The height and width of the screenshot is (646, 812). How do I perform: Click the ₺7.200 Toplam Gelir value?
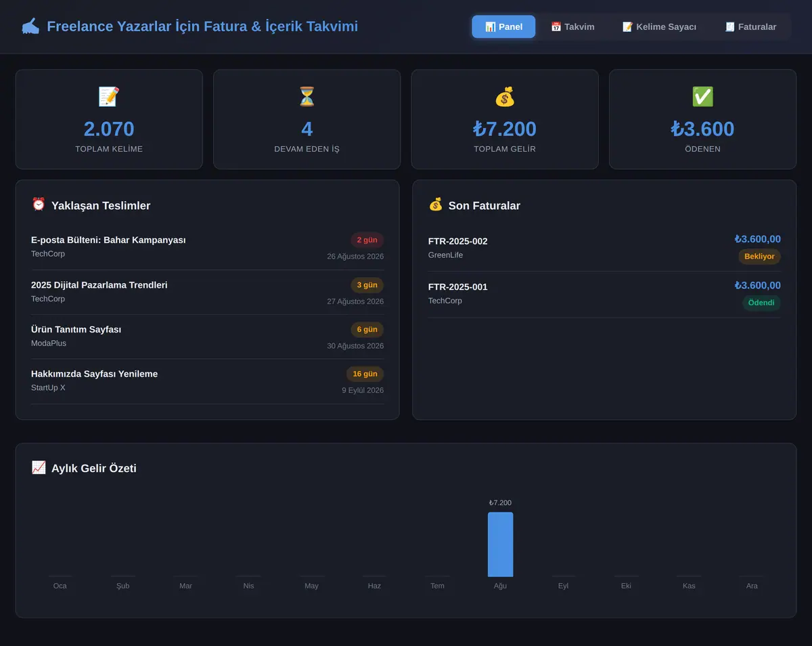coord(505,129)
